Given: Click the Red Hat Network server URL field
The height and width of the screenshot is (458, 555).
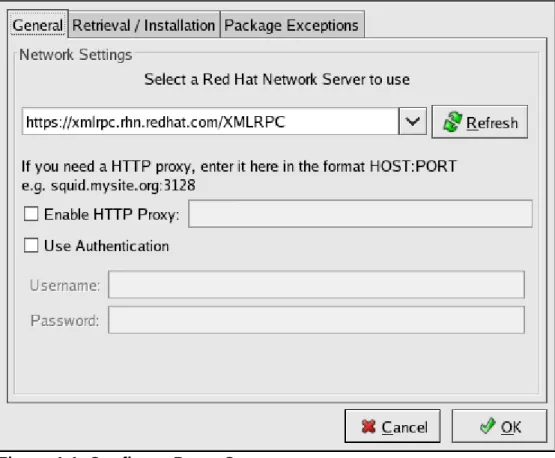Looking at the screenshot, I should pyautogui.click(x=210, y=122).
